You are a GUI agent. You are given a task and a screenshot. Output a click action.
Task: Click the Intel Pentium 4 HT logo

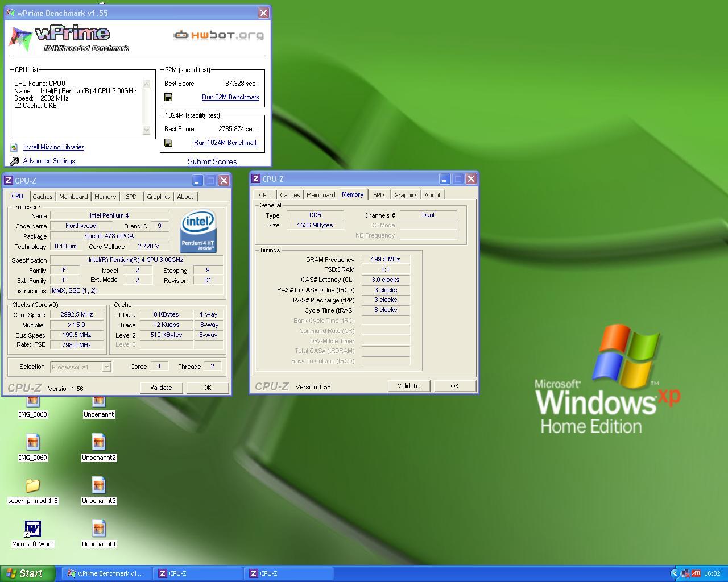click(198, 232)
